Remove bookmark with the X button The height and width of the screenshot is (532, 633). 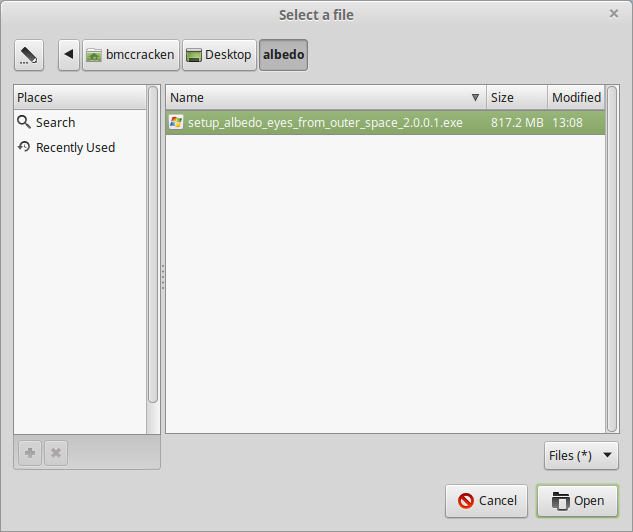[56, 453]
